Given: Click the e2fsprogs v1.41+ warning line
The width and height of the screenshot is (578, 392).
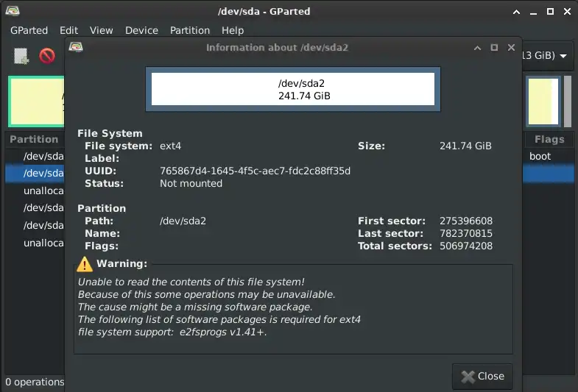Looking at the screenshot, I should pyautogui.click(x=172, y=332).
